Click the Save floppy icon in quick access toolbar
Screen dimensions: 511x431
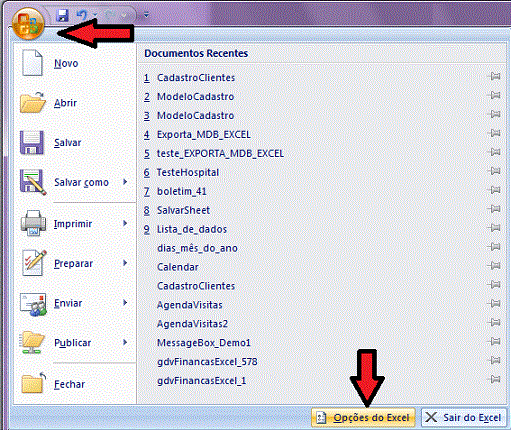tap(62, 15)
